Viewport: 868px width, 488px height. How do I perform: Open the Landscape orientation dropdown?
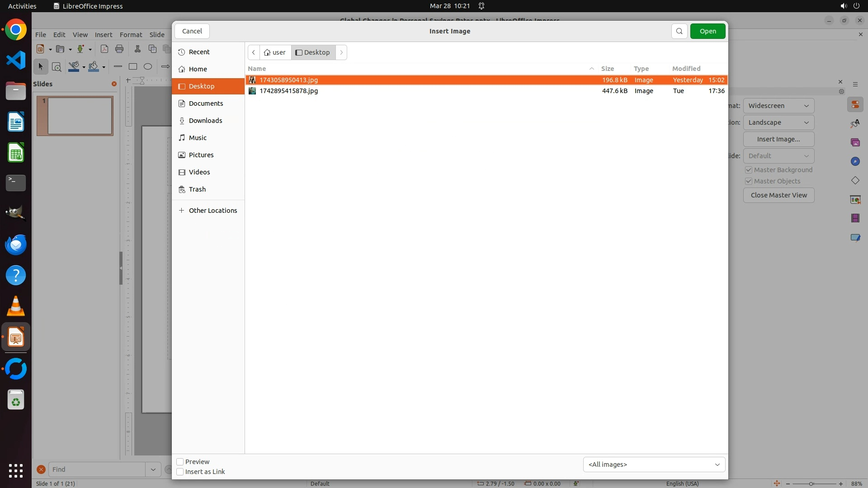[778, 122]
